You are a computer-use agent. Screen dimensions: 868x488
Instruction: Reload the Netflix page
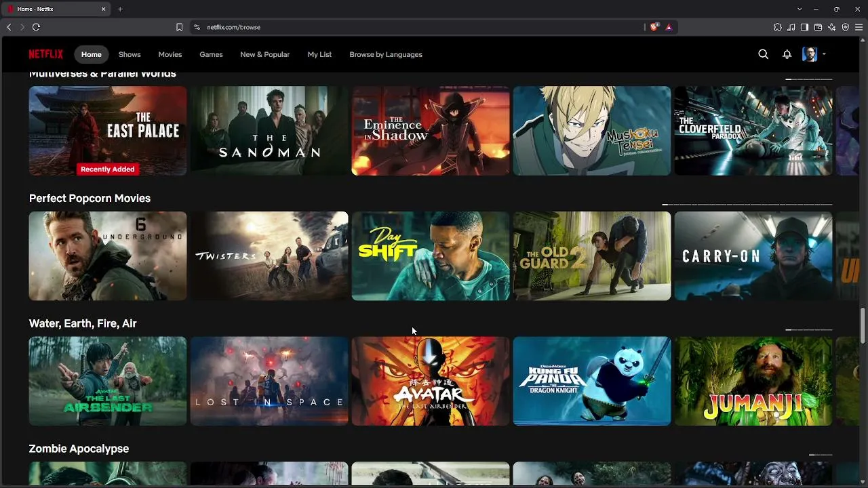click(36, 27)
